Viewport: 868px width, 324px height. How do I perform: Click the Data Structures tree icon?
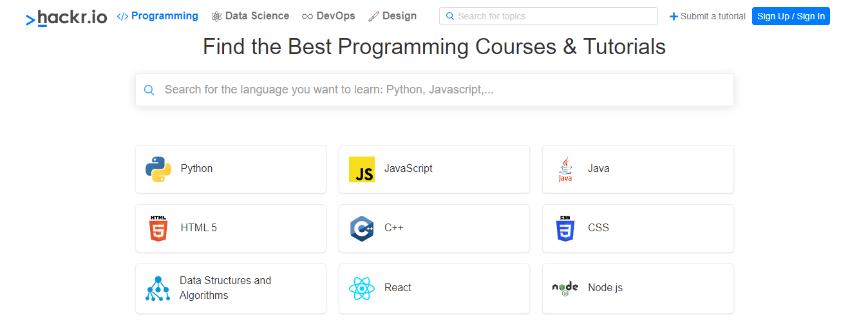(158, 289)
